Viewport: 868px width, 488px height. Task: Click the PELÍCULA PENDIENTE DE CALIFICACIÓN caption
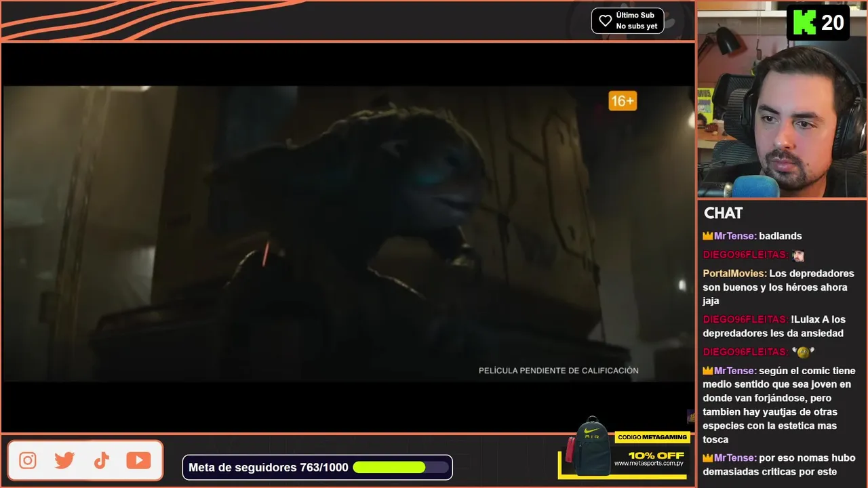(x=559, y=371)
